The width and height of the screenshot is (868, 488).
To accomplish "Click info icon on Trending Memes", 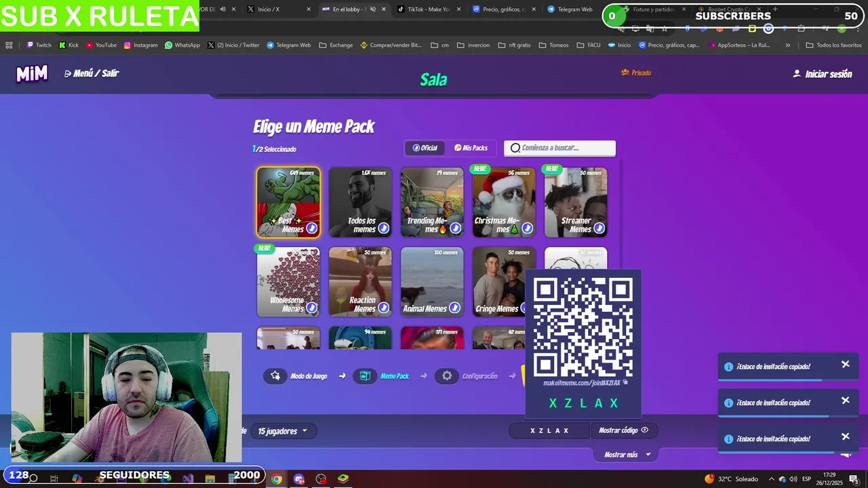I will pyautogui.click(x=455, y=228).
